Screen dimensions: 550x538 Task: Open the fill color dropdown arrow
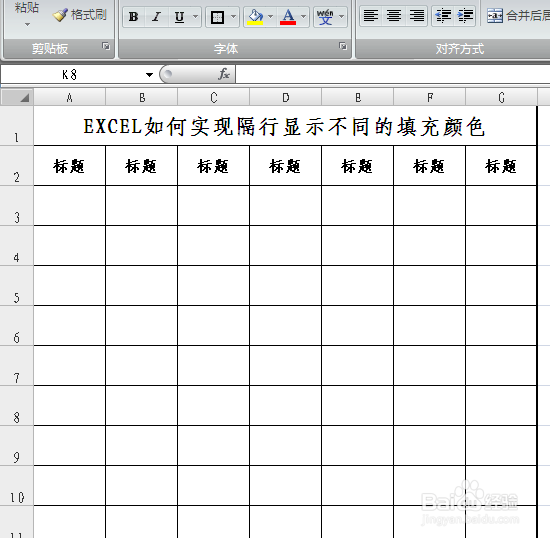point(270,16)
